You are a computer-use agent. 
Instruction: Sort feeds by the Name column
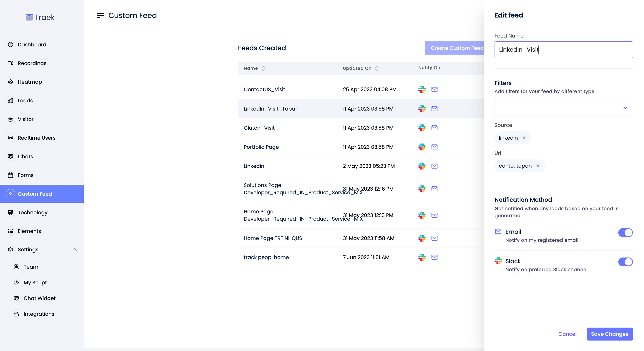(263, 68)
